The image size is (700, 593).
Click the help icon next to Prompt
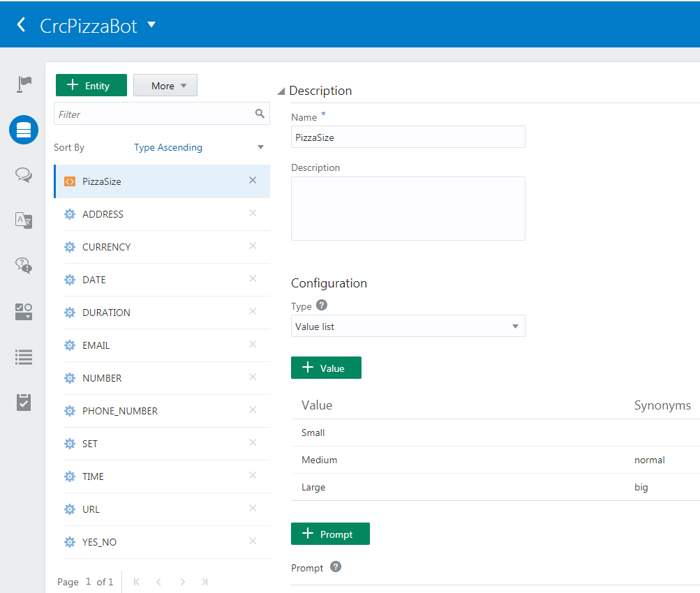click(x=335, y=567)
